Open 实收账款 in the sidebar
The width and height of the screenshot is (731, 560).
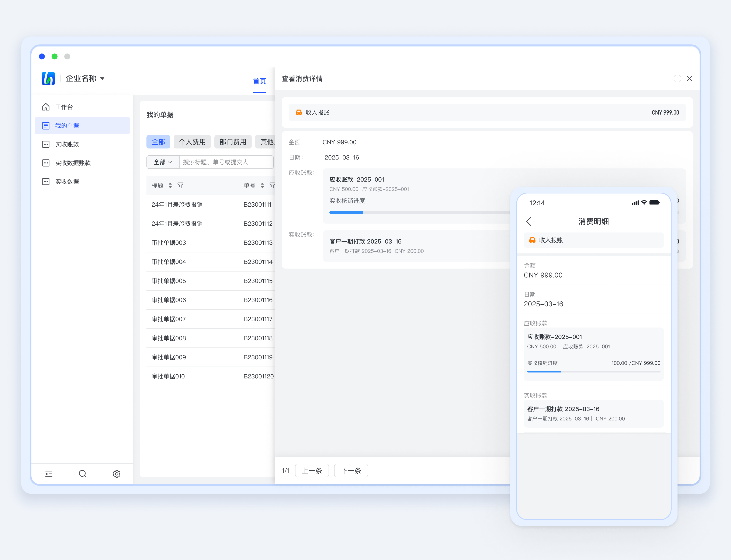click(x=67, y=144)
